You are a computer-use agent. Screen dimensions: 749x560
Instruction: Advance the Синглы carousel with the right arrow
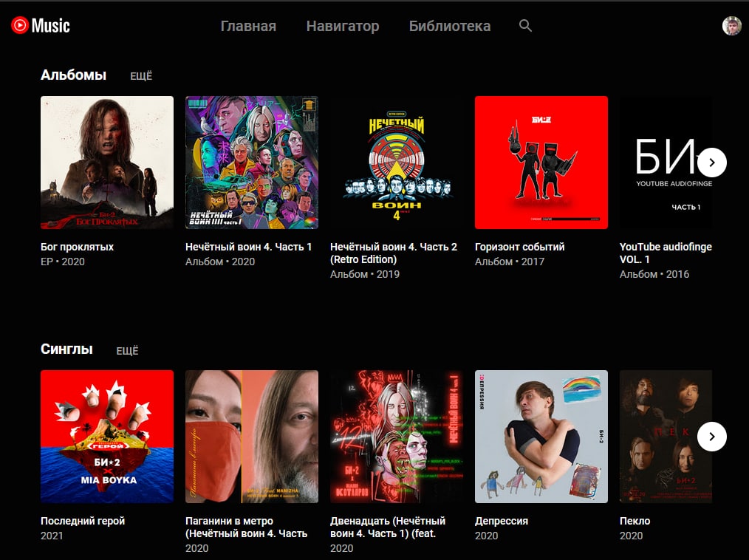point(712,436)
